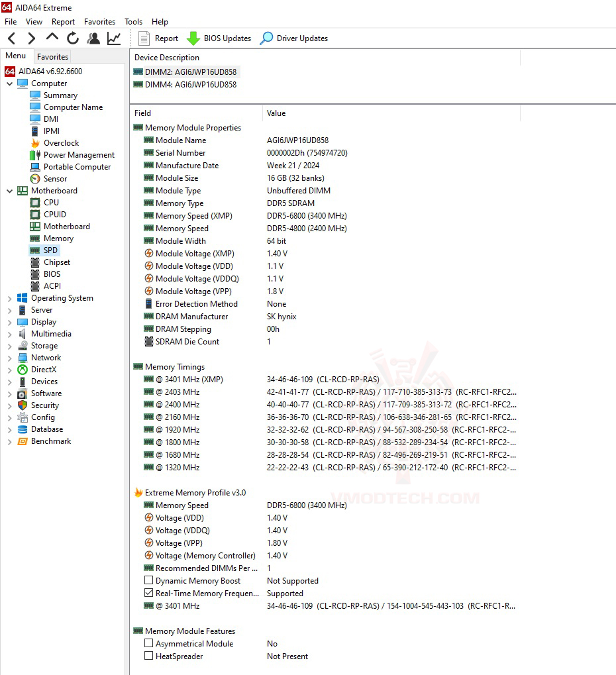Image resolution: width=616 pixels, height=675 pixels.
Task: Select DIMM4: AGI6JWP16UD858 device
Action: pos(190,84)
